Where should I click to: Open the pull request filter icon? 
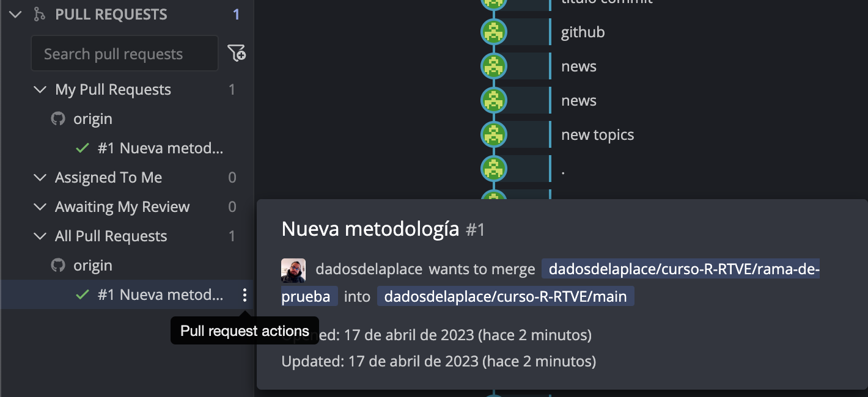click(237, 54)
